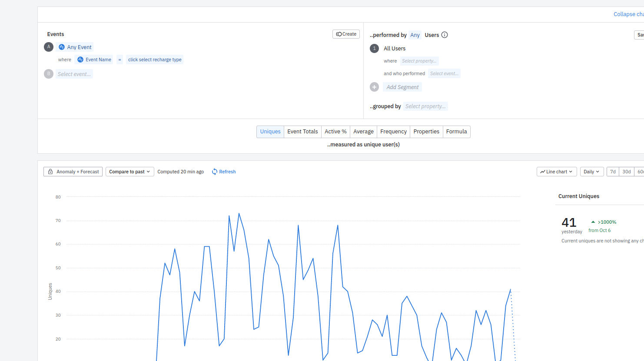Image resolution: width=644 pixels, height=361 pixels.
Task: Click the >1000% change value
Action: point(607,222)
